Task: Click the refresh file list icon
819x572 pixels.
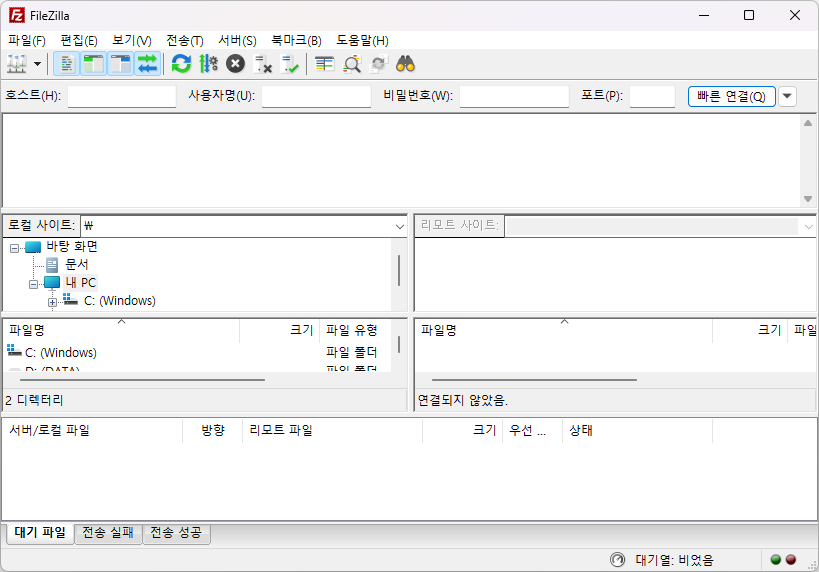Action: (x=181, y=64)
